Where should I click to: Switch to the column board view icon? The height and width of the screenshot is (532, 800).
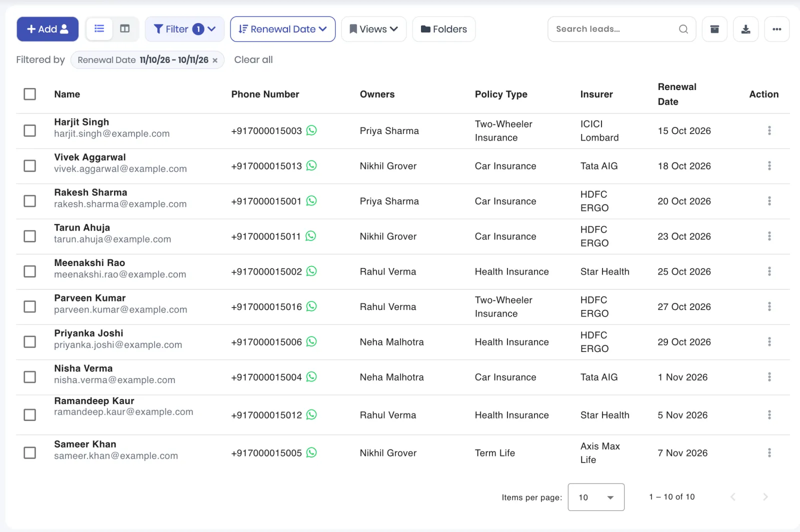125,29
